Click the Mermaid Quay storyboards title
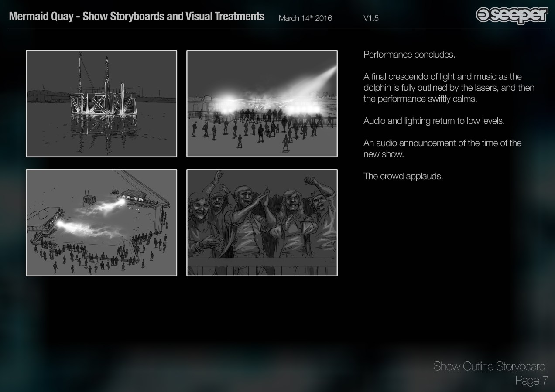Image resolution: width=555 pixels, height=392 pixels. (x=137, y=17)
